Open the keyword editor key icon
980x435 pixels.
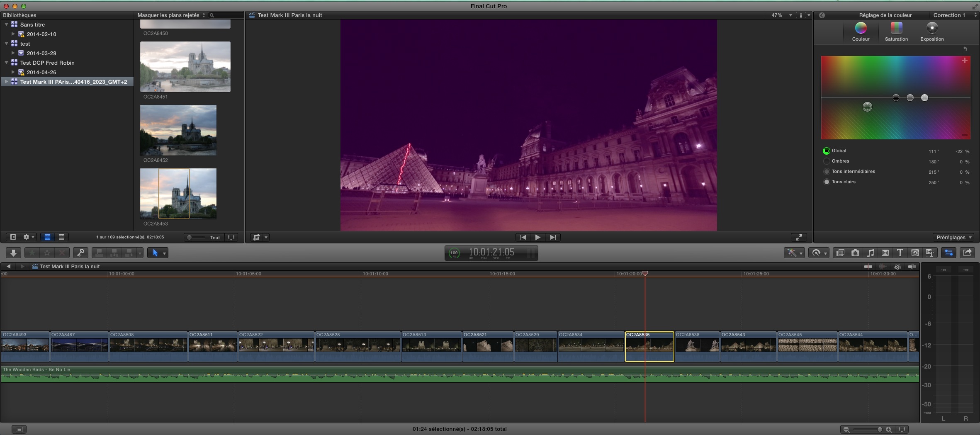(x=80, y=253)
